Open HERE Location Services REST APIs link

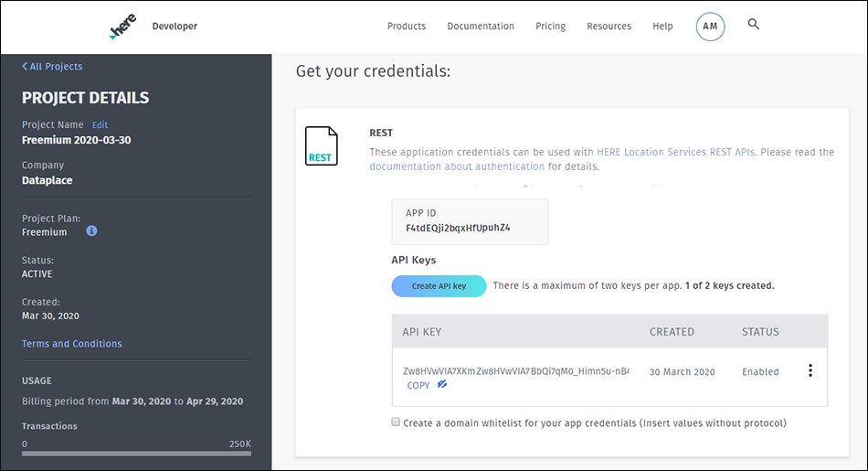(675, 152)
